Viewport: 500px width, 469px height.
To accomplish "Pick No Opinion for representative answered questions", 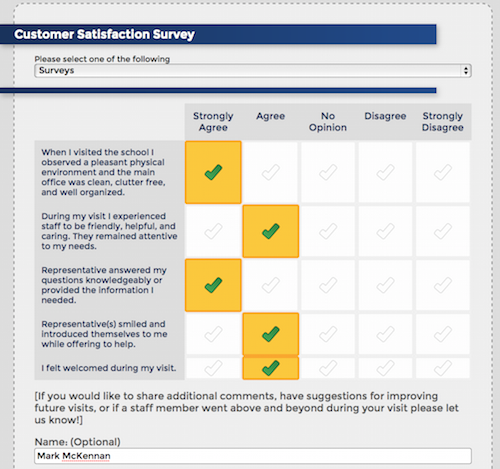I will coord(328,285).
